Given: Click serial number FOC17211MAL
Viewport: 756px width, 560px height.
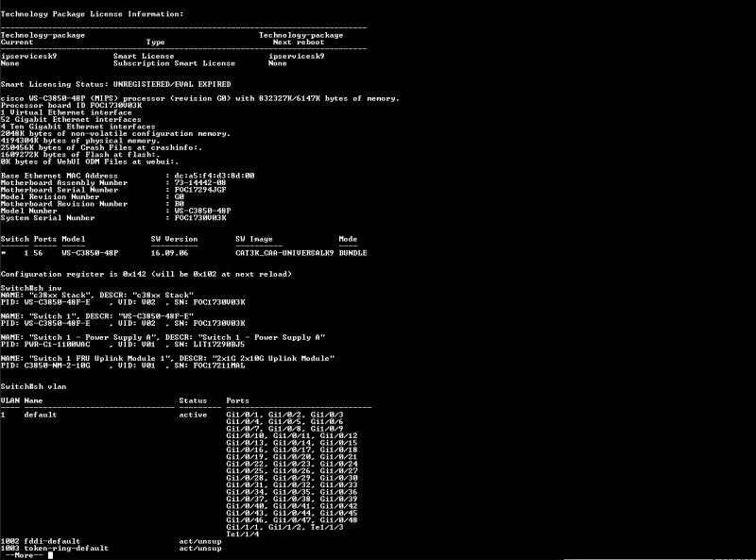Looking at the screenshot, I should click(x=219, y=365).
